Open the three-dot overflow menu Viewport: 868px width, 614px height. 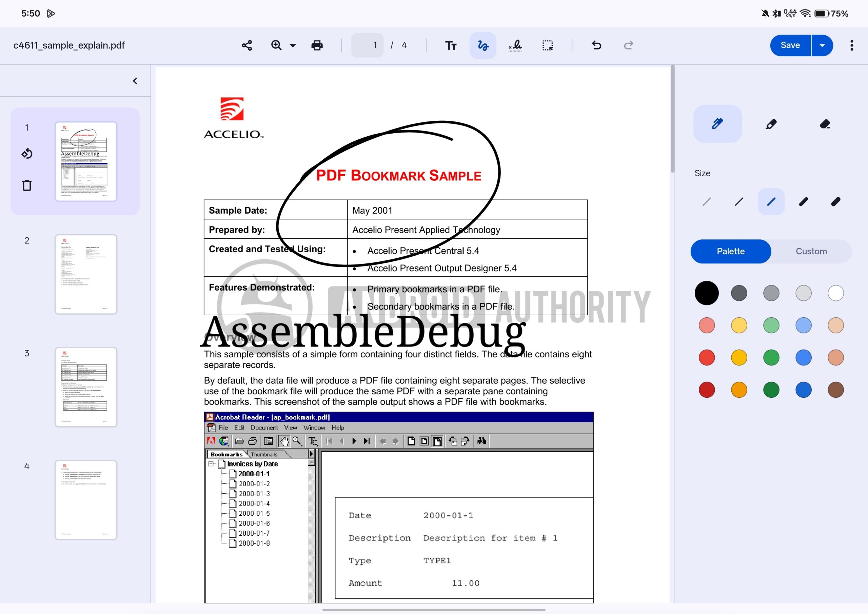(x=852, y=45)
